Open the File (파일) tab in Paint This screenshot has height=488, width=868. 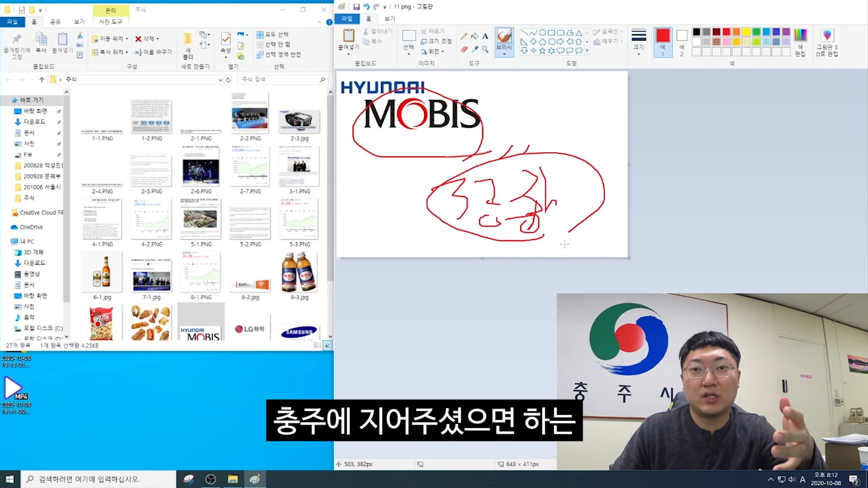click(347, 19)
